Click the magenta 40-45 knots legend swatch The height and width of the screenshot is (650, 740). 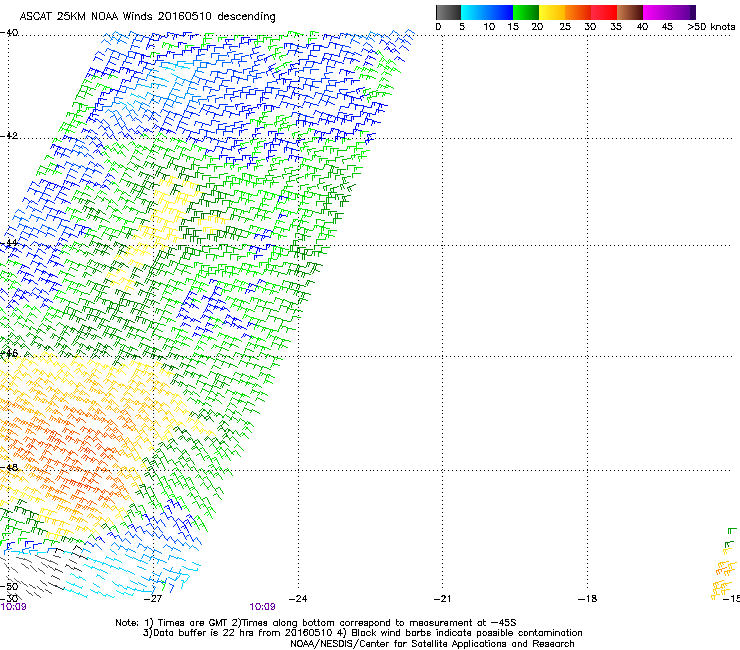656,12
